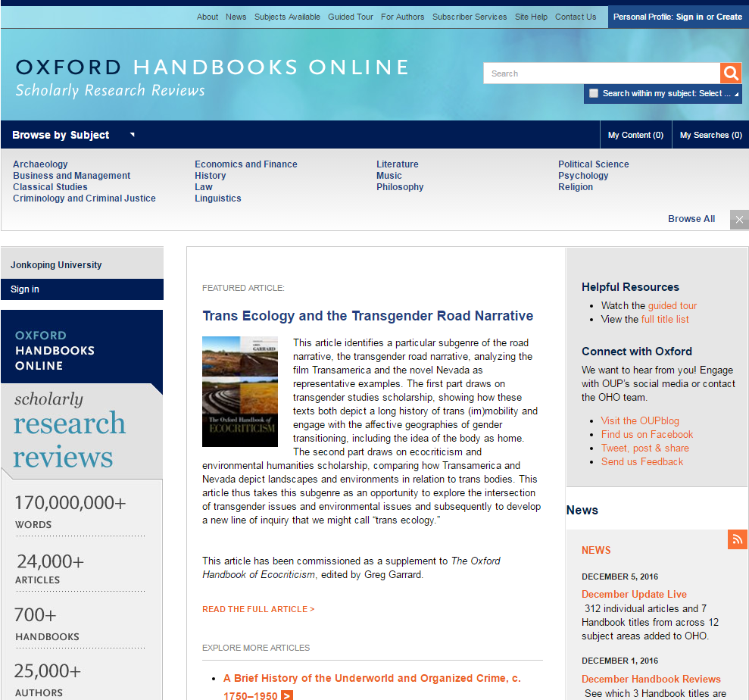This screenshot has height=700, width=749.
Task: Open the RSS feed for News
Action: pyautogui.click(x=737, y=539)
